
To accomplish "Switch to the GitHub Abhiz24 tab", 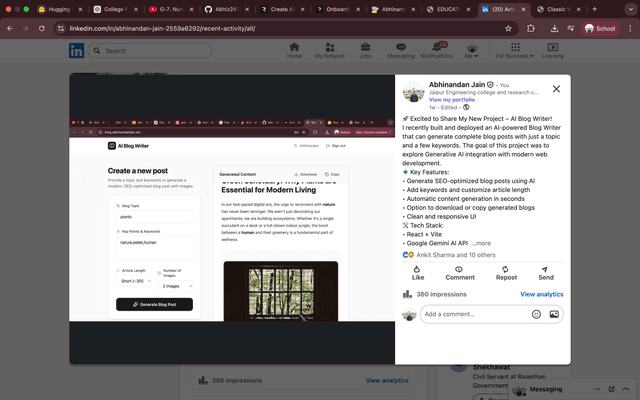I will (226, 9).
